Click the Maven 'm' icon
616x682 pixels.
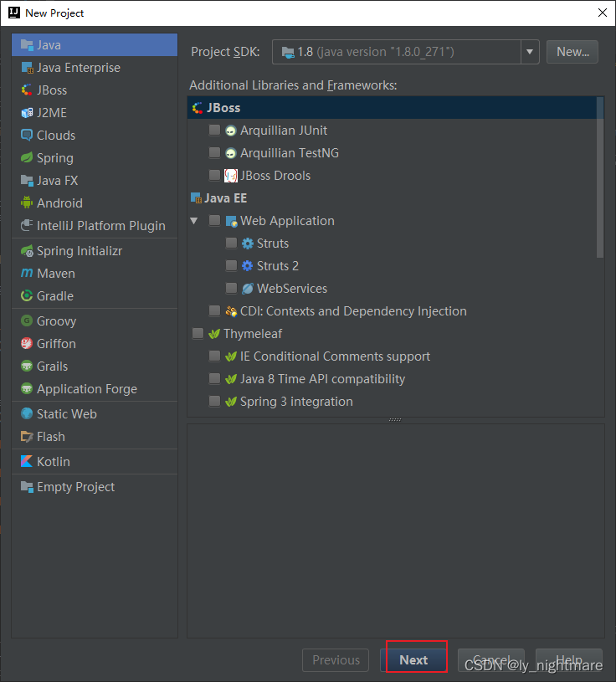pyautogui.click(x=27, y=273)
